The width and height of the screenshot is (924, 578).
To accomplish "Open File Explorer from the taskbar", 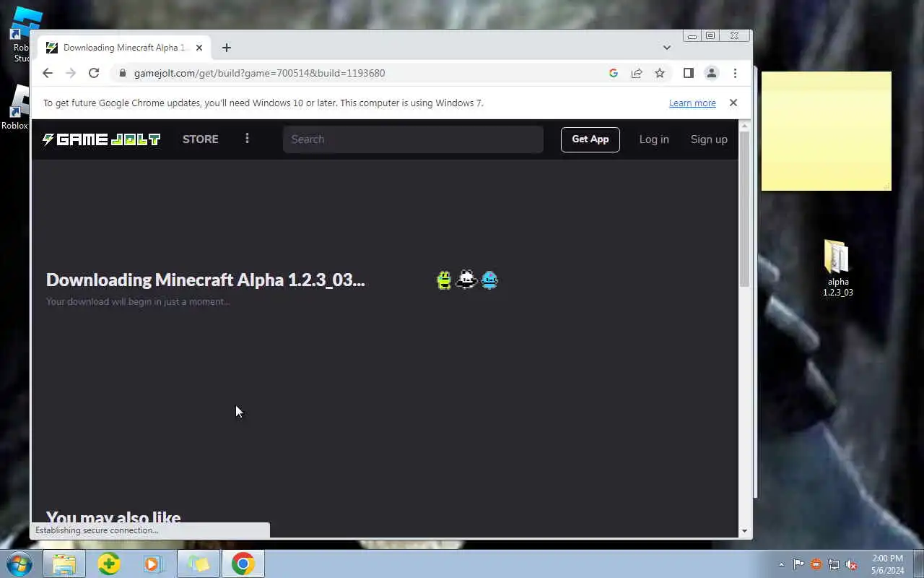I will coord(64,564).
